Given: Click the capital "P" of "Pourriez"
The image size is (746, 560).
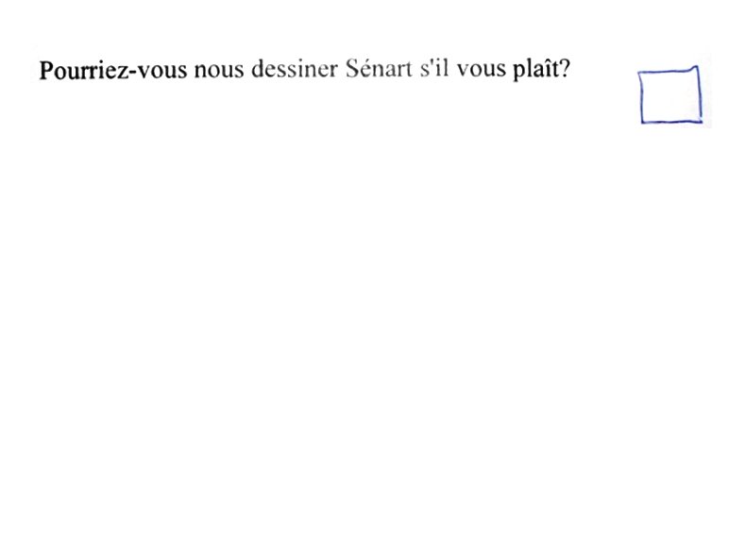Looking at the screenshot, I should (x=45, y=71).
